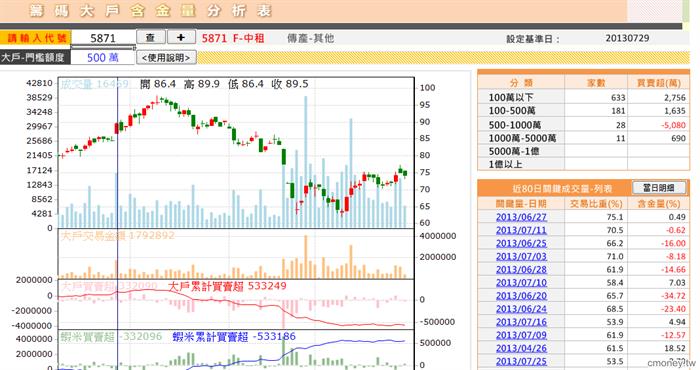Click the 633 count cell

(x=618, y=98)
